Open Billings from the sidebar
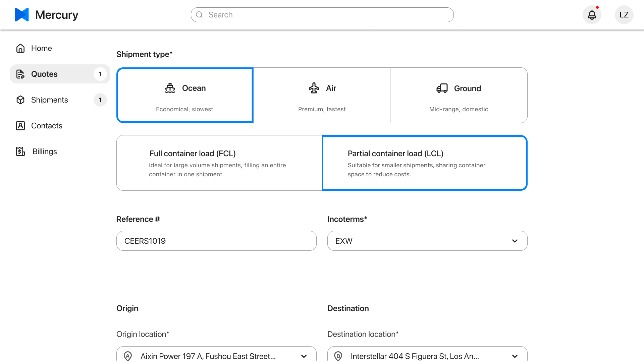Image resolution: width=644 pixels, height=362 pixels. point(45,152)
